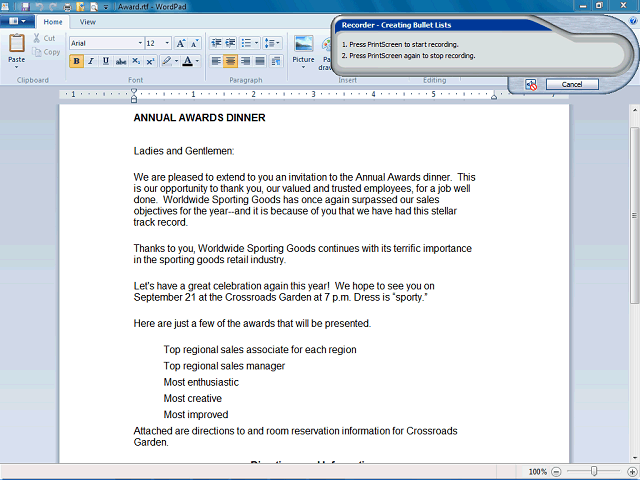640x480 pixels.
Task: Click the zoom in plus button
Action: point(632,472)
